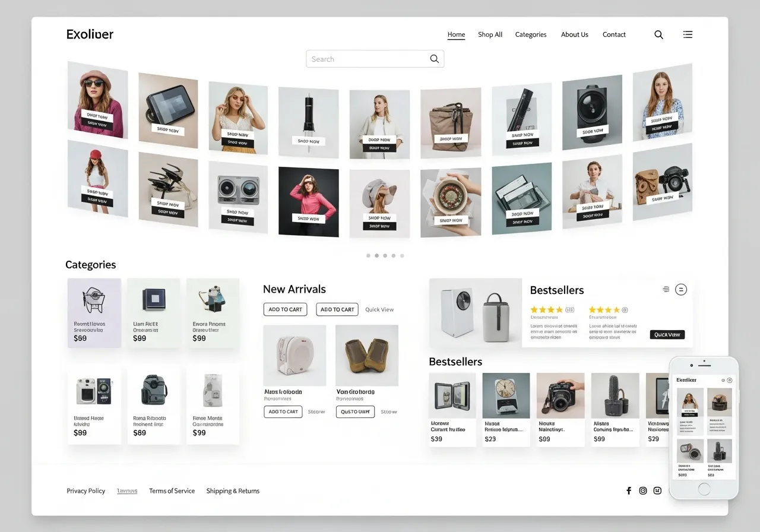Click inside the Search input field
This screenshot has width=760, height=532.
(368, 59)
